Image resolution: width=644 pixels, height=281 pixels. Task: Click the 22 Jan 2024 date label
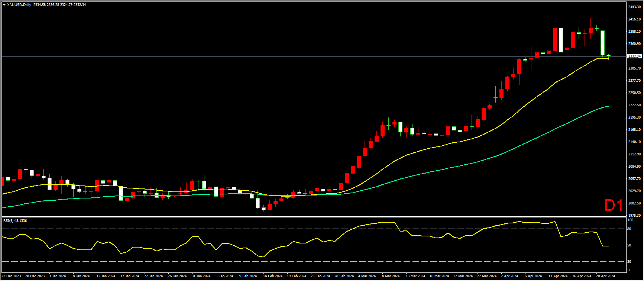tap(153, 276)
